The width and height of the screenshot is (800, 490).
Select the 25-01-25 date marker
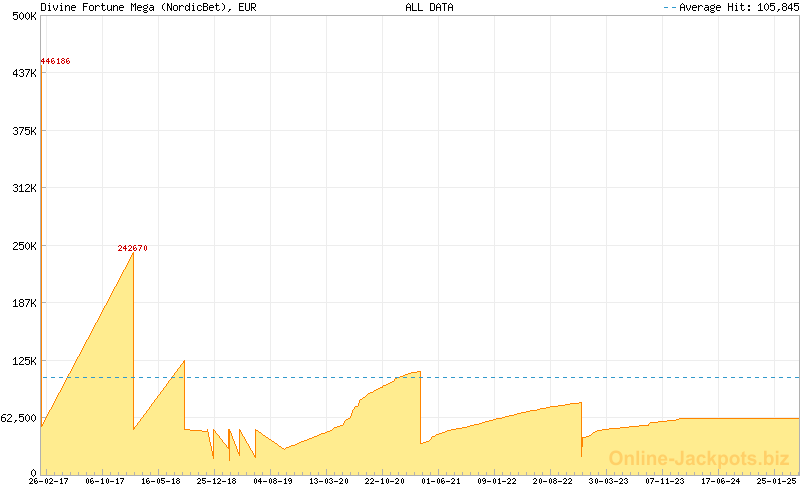coord(777,481)
